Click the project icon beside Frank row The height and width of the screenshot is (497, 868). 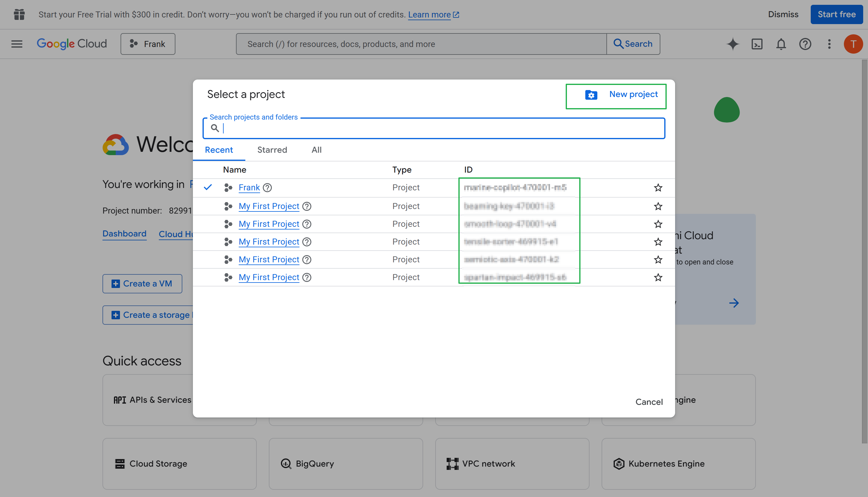pyautogui.click(x=228, y=188)
